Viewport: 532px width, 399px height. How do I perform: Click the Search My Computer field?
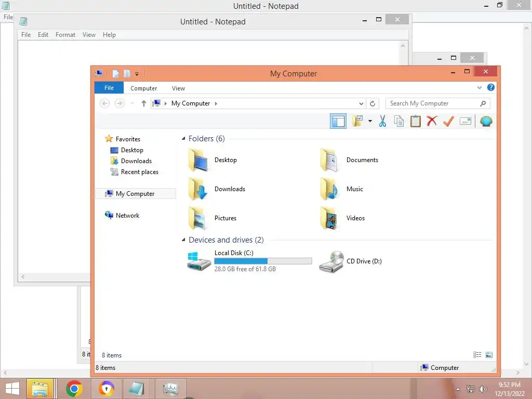(x=437, y=103)
